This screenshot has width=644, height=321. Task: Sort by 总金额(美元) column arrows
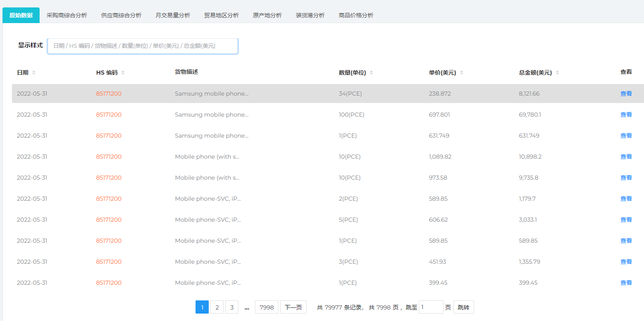coord(557,73)
